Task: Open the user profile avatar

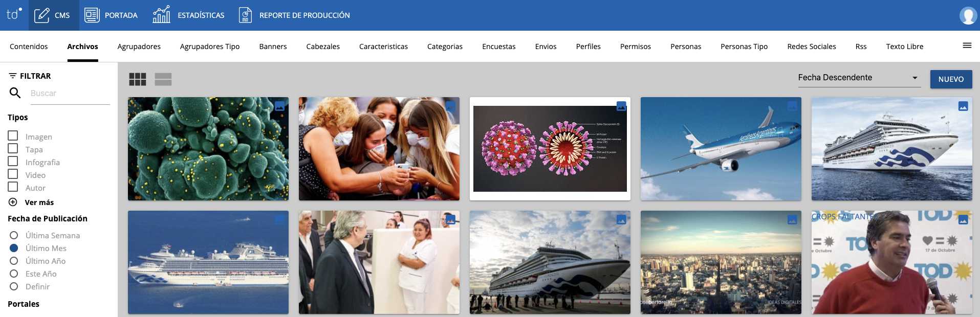Action: point(967,15)
